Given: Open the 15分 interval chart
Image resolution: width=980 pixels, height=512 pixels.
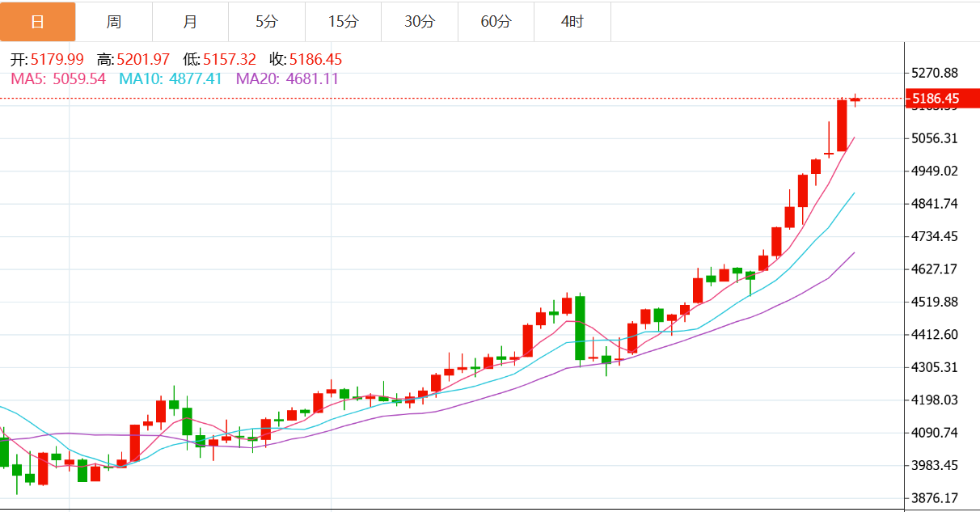Looking at the screenshot, I should (x=343, y=22).
